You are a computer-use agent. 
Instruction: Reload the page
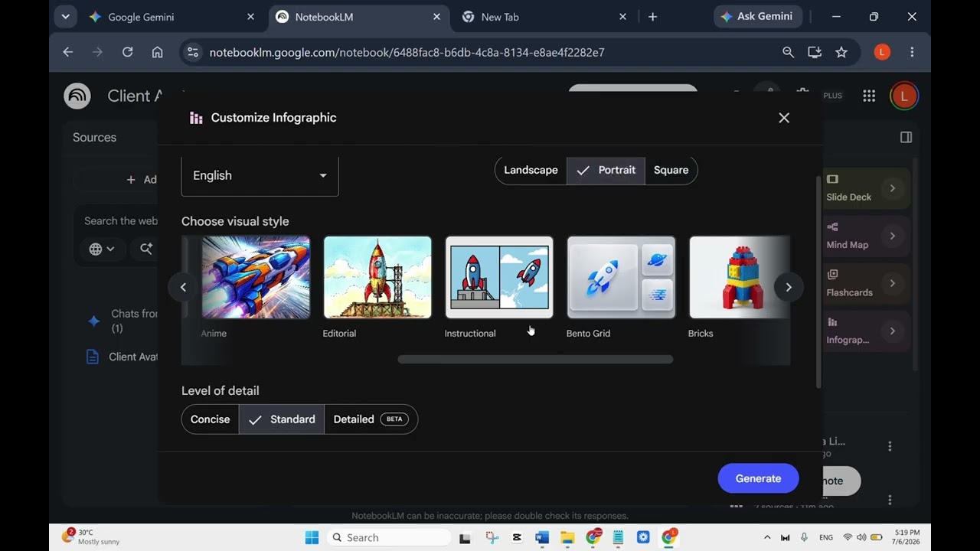tap(128, 52)
